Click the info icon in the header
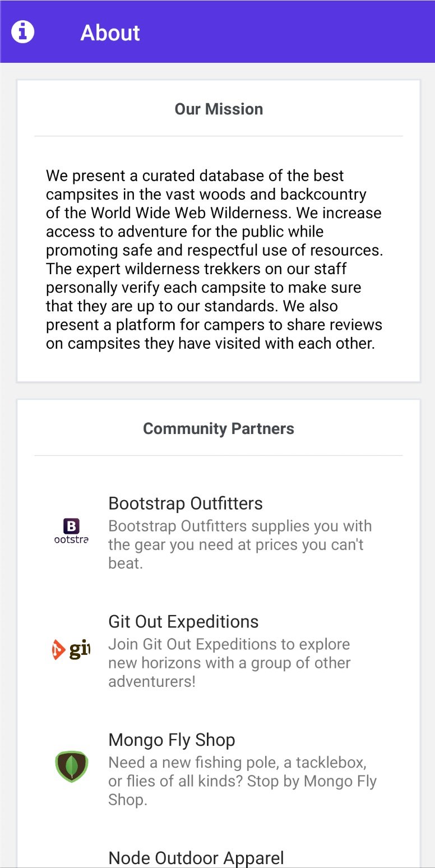 click(23, 32)
